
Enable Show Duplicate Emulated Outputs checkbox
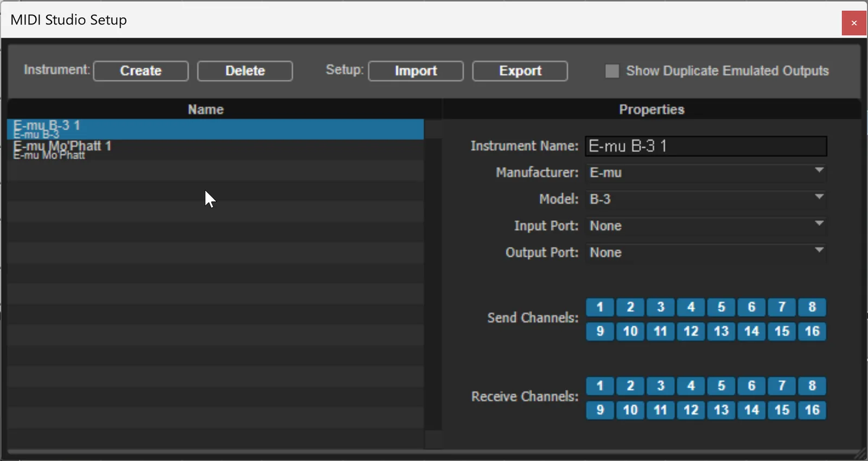[612, 71]
